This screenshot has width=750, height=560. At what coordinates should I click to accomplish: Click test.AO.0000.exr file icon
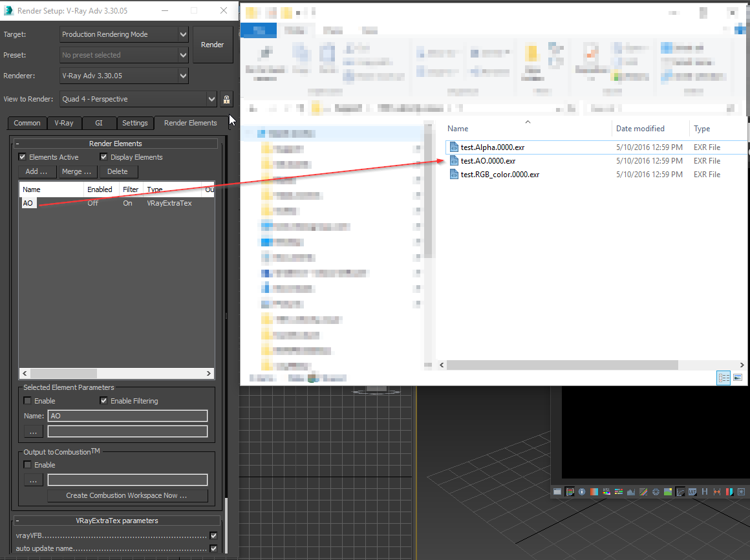pos(454,160)
